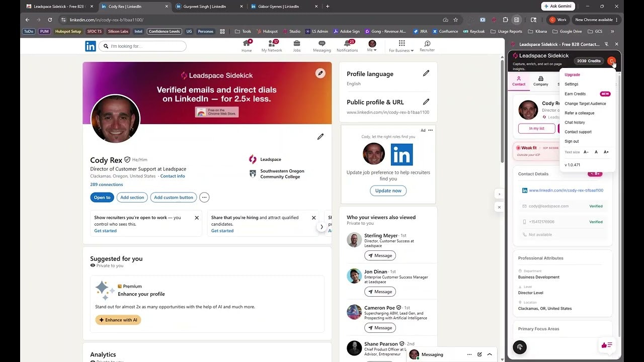
Task: Bookmark this page with star icon
Action: tap(456, 20)
